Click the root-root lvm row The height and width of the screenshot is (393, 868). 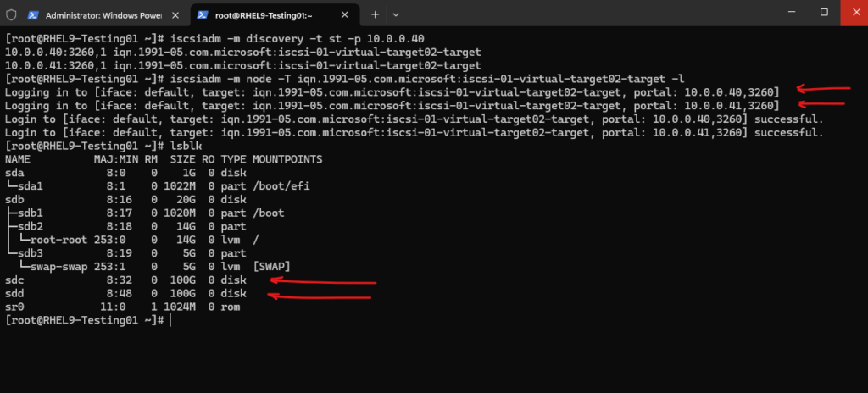[125, 239]
